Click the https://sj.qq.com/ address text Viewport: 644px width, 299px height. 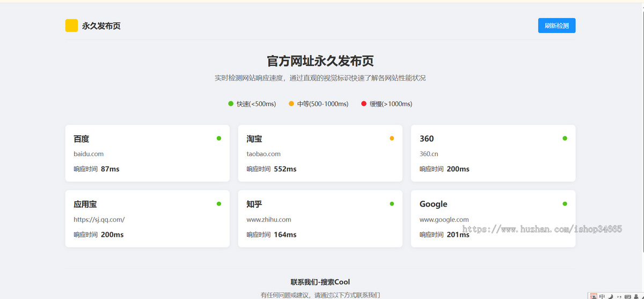point(99,220)
